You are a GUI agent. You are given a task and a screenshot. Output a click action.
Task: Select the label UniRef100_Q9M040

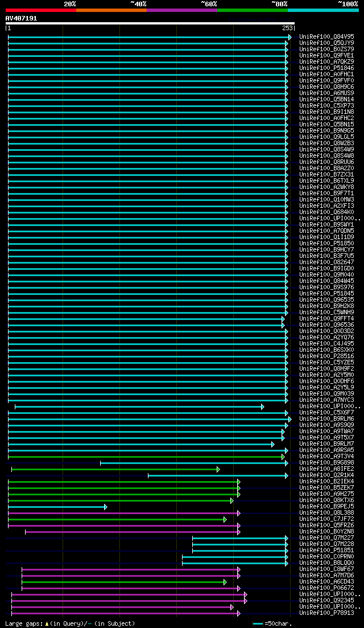pyautogui.click(x=326, y=275)
